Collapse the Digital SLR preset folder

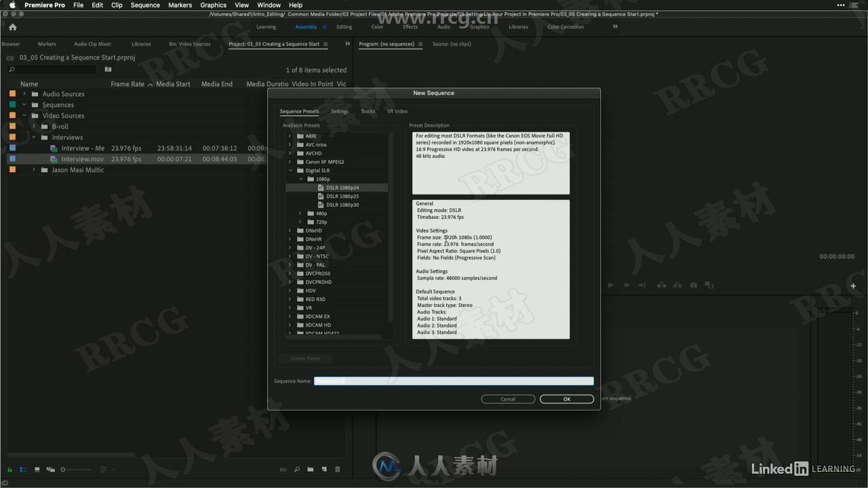tap(290, 170)
